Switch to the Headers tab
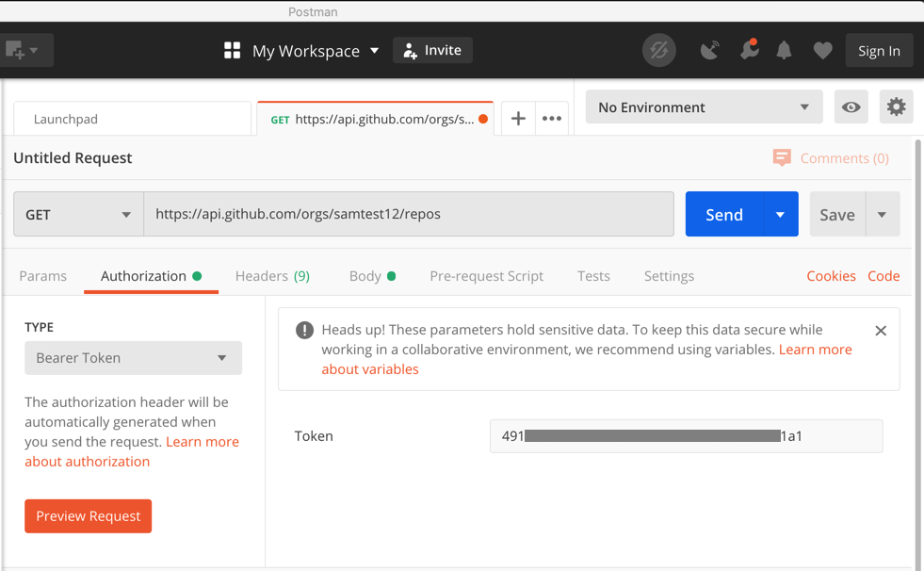The width and height of the screenshot is (924, 571). click(272, 276)
